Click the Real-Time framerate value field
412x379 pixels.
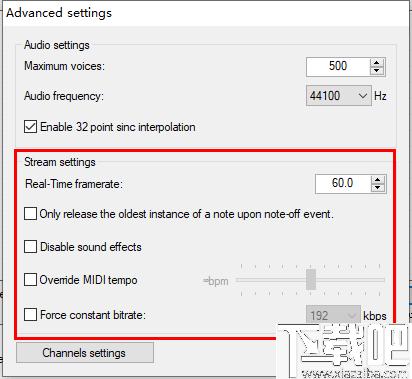pos(343,184)
